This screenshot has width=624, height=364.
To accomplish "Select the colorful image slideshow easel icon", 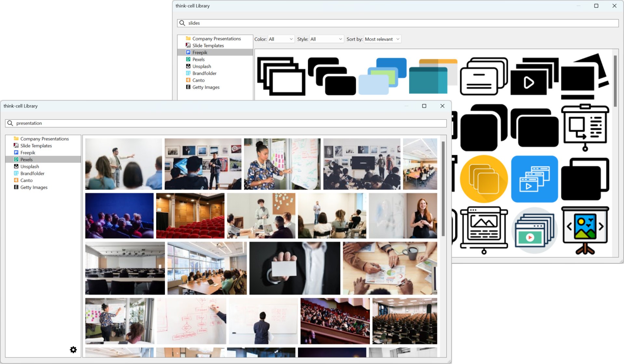I will (585, 230).
